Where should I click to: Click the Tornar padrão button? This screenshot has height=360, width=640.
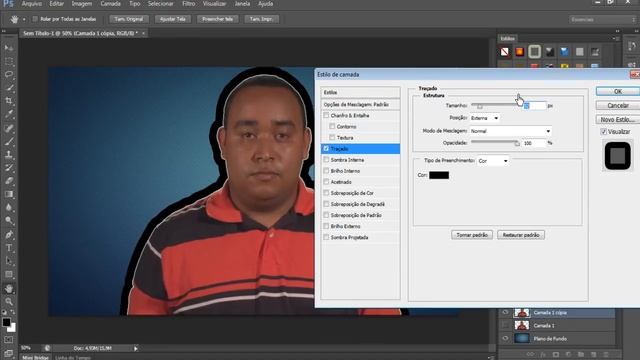tap(472, 235)
